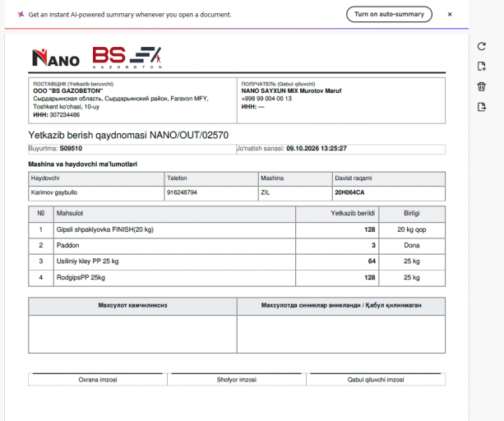Dismiss the AI summary banner
This screenshot has width=504, height=421.
[x=450, y=14]
